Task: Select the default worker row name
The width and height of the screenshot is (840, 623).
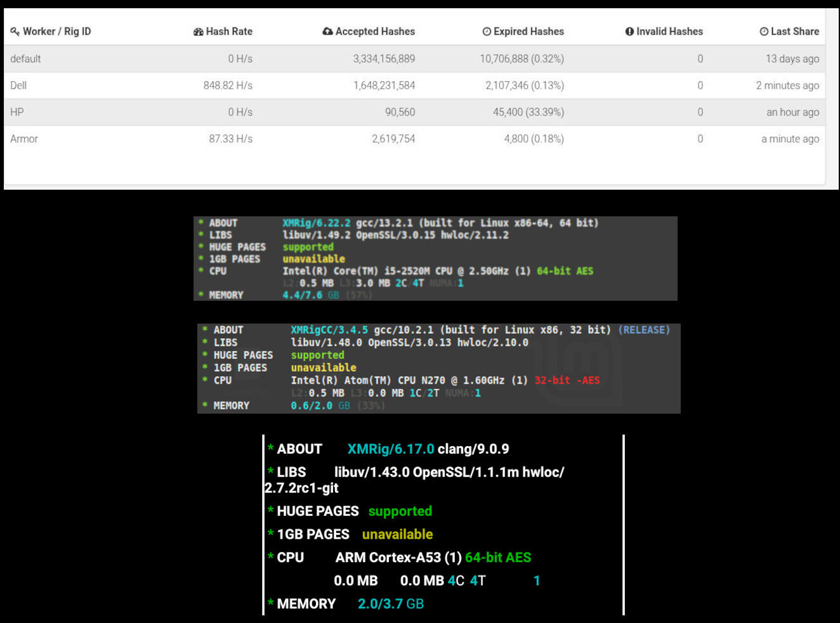Action: [25, 59]
